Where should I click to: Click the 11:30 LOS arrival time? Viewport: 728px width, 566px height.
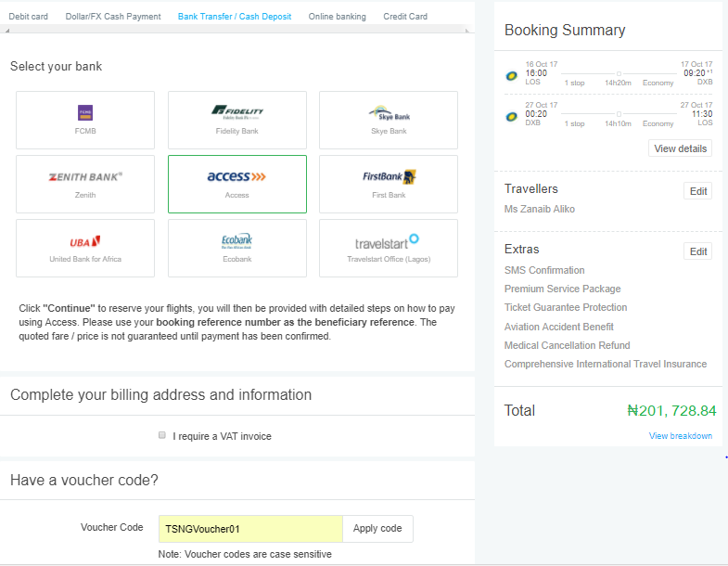(x=702, y=114)
